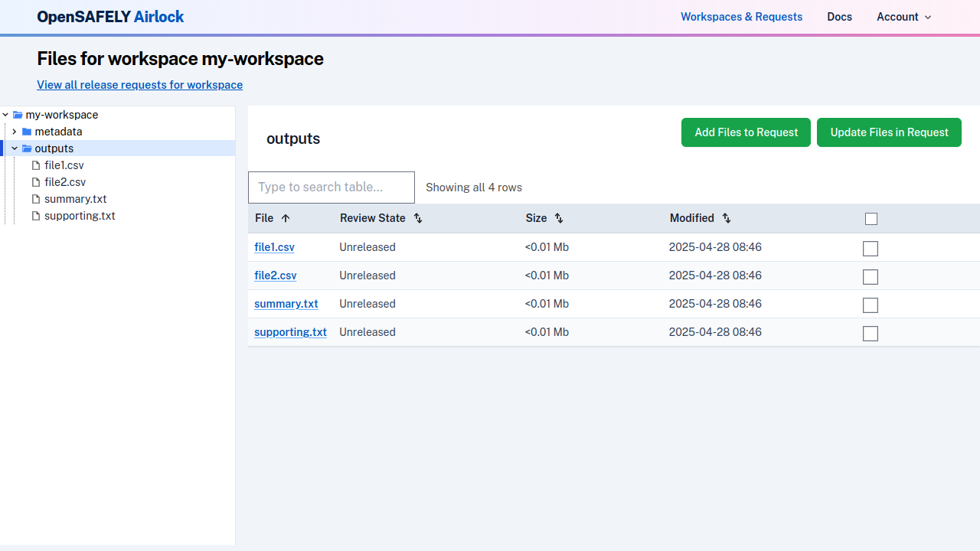Click the sort icon on Review State column
This screenshot has width=980, height=551.
tap(417, 218)
